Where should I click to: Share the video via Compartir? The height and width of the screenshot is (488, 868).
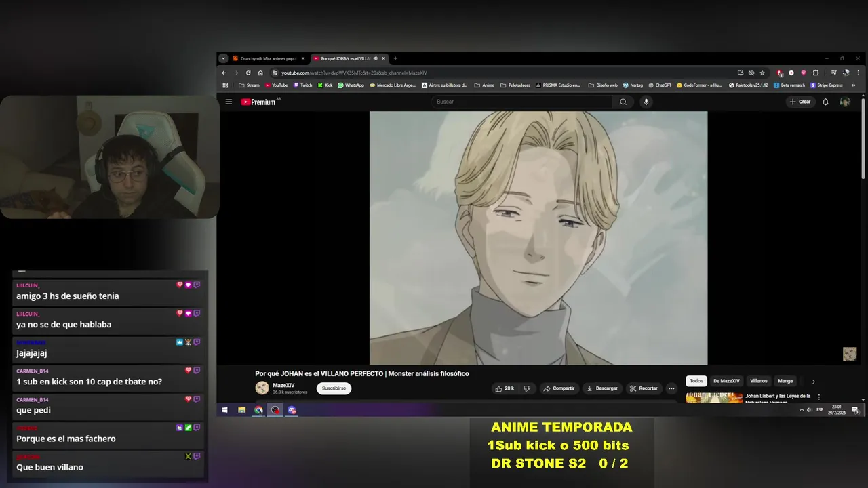[559, 388]
